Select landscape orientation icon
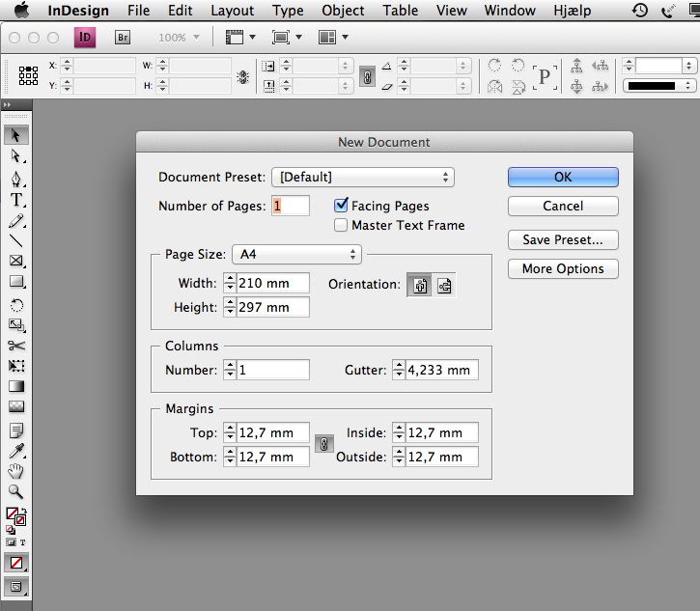Image resolution: width=700 pixels, height=611 pixels. click(444, 285)
